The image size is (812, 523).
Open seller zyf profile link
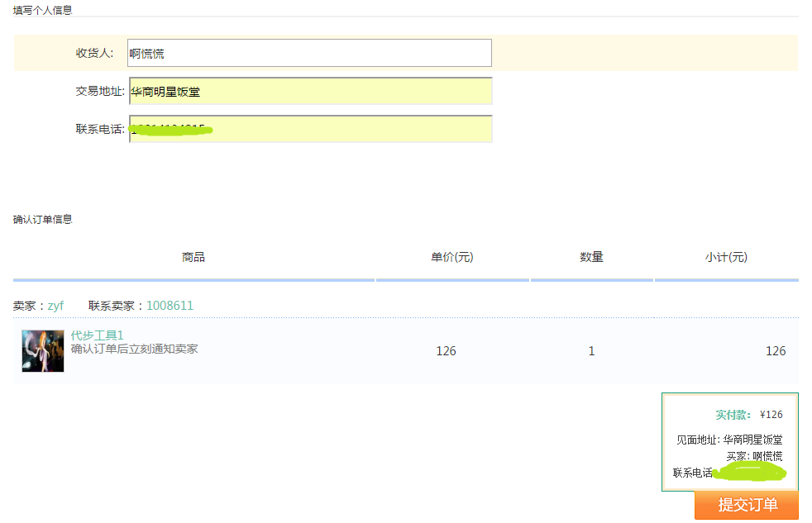click(55, 306)
